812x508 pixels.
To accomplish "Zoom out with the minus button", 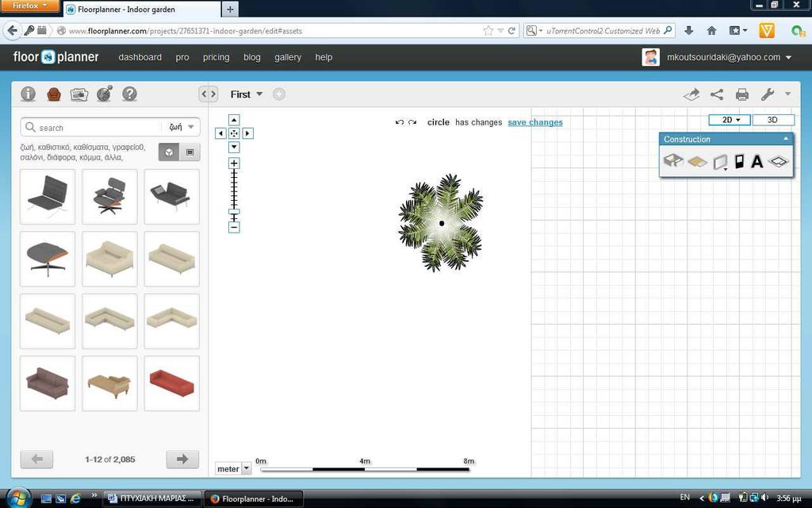I will [x=234, y=227].
